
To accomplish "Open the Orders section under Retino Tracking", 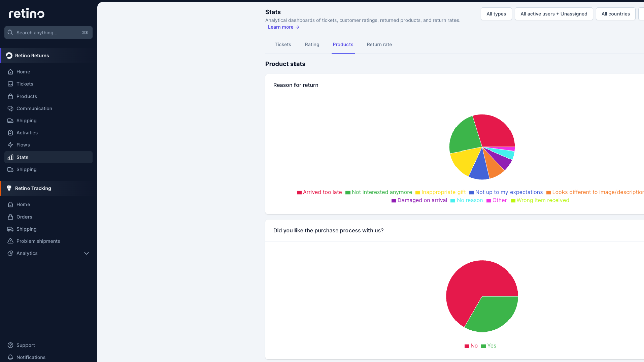I will coord(24,217).
